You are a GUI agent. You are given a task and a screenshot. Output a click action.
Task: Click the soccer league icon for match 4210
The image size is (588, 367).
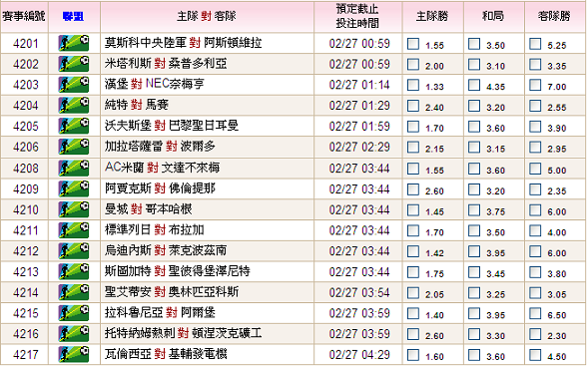coord(74,209)
